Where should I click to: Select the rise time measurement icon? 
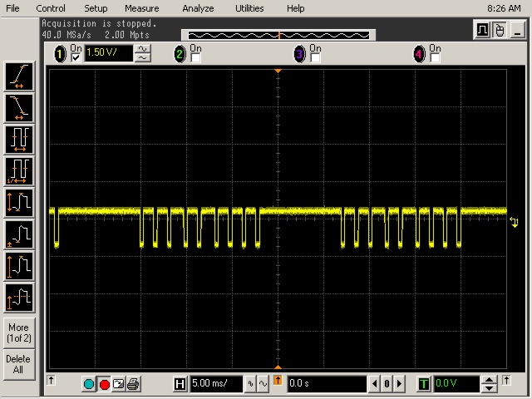pos(18,76)
